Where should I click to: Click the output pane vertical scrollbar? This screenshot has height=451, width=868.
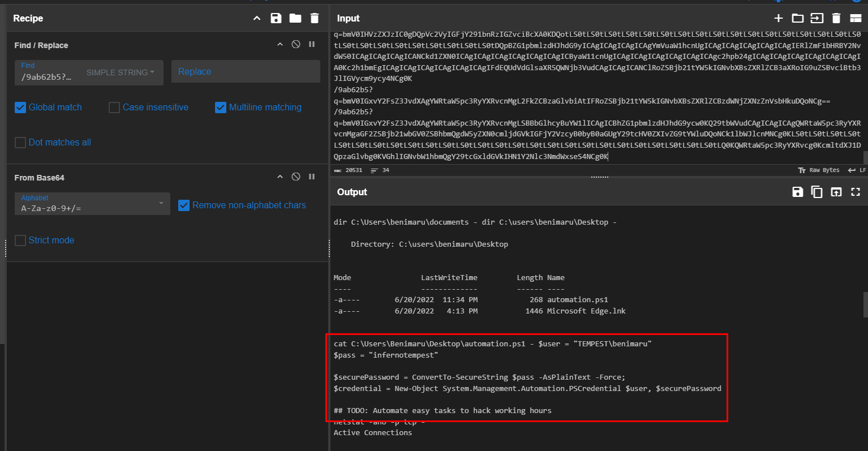click(865, 306)
